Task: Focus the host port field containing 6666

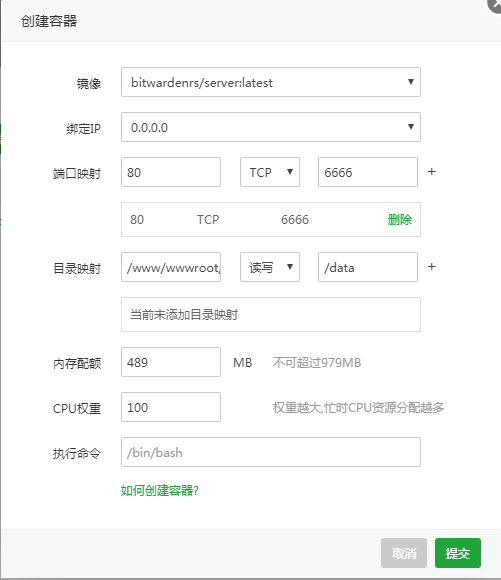Action: pyautogui.click(x=368, y=172)
